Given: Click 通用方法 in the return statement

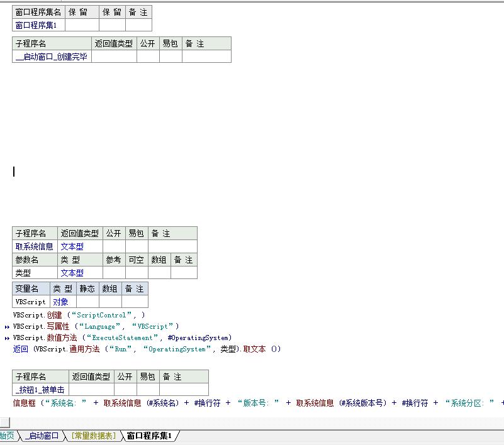Looking at the screenshot, I should tap(84, 349).
